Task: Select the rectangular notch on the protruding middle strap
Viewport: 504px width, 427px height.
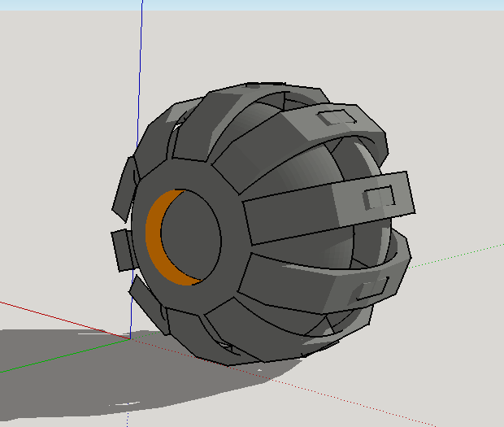Action: [379, 197]
